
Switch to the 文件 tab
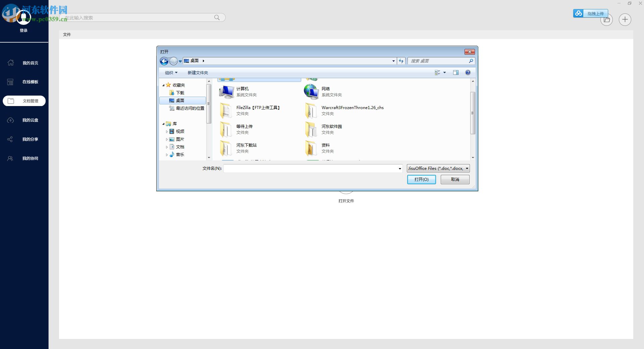pos(67,35)
